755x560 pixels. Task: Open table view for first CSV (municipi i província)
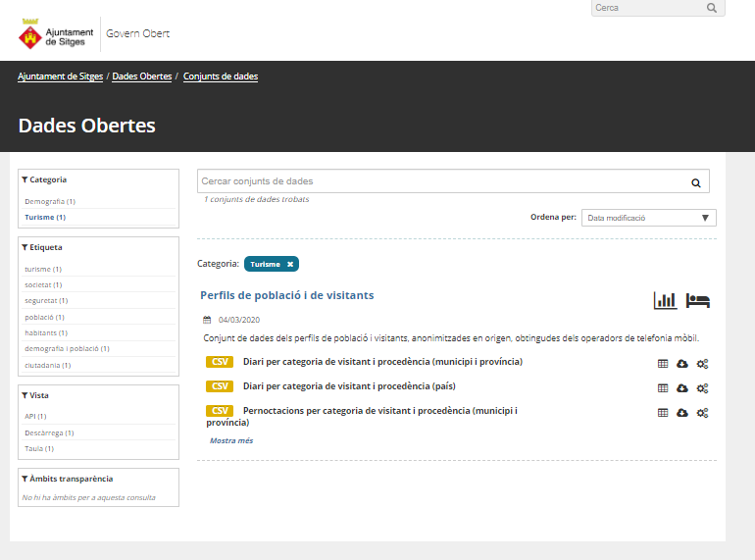pos(663,363)
